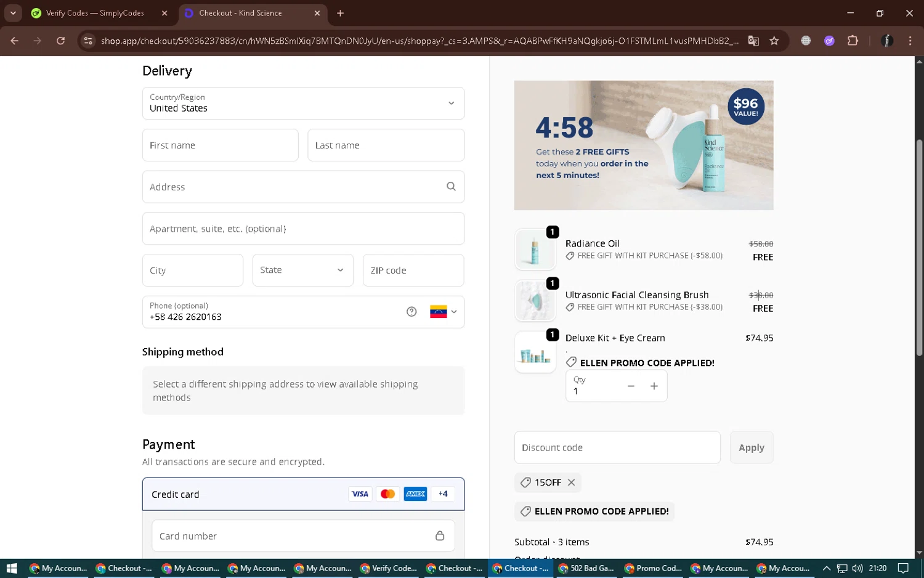Open Chrome's three-dot menu
This screenshot has width=924, height=578.
point(910,41)
